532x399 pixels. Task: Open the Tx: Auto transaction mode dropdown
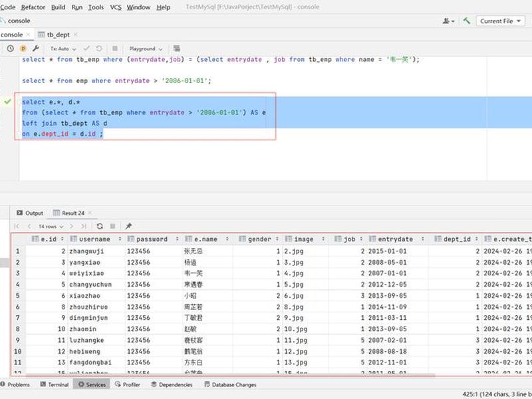click(63, 49)
